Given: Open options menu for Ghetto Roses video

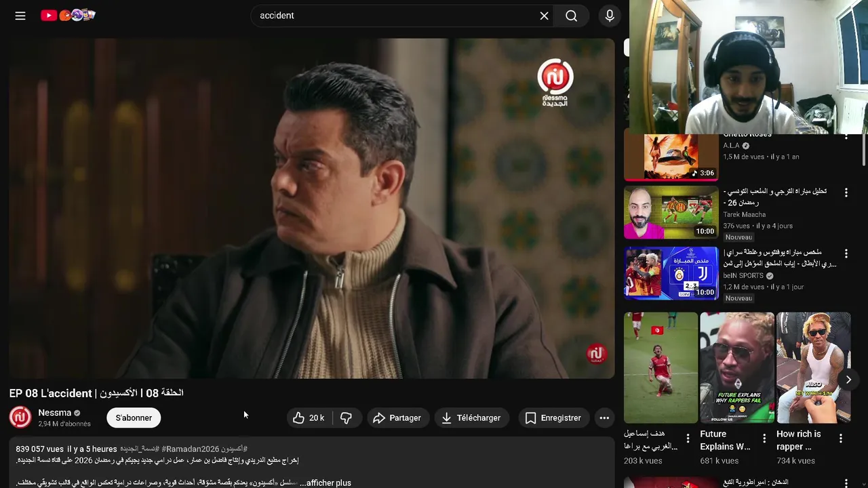Looking at the screenshot, I should 846,137.
